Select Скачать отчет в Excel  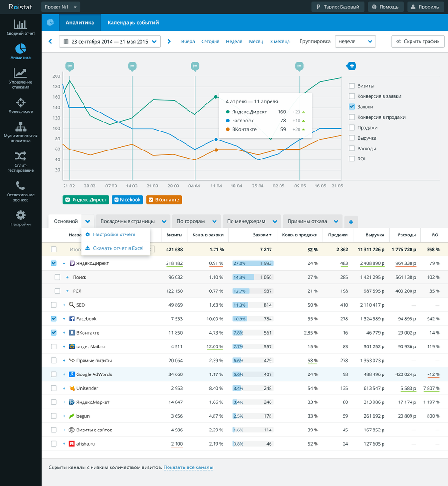pos(118,248)
